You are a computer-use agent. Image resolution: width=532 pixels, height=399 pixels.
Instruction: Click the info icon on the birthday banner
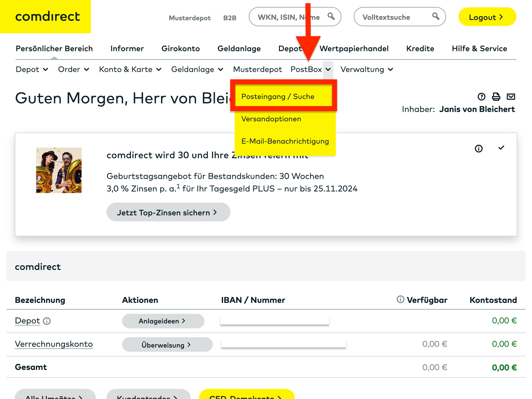479,149
